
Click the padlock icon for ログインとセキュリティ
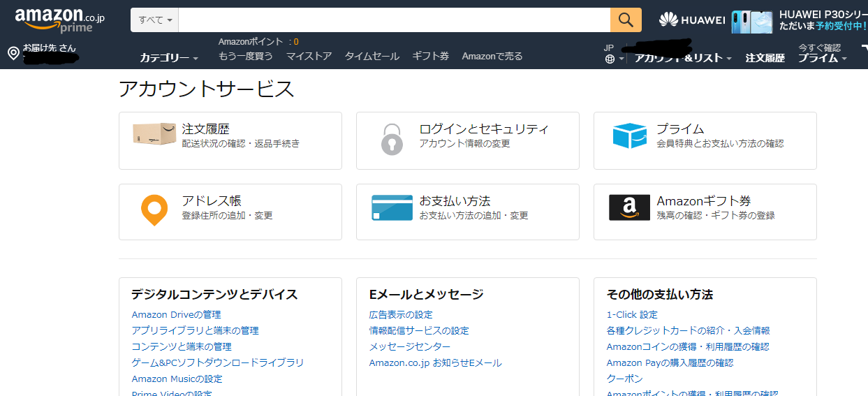tap(392, 139)
